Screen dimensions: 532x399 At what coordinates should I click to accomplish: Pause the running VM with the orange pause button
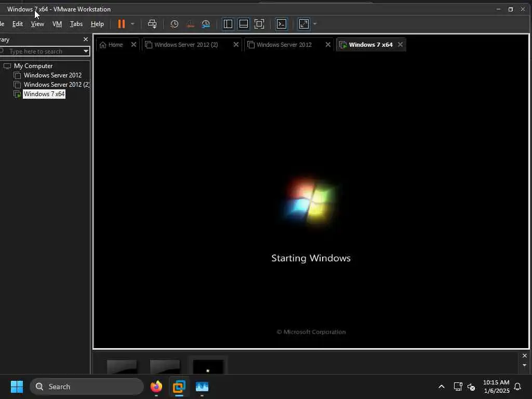click(x=122, y=24)
